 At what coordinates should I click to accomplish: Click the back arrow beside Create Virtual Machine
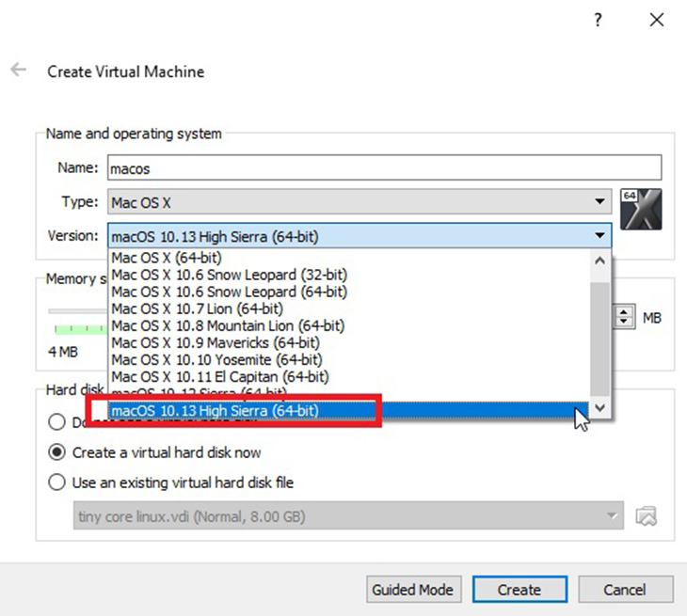tap(19, 70)
